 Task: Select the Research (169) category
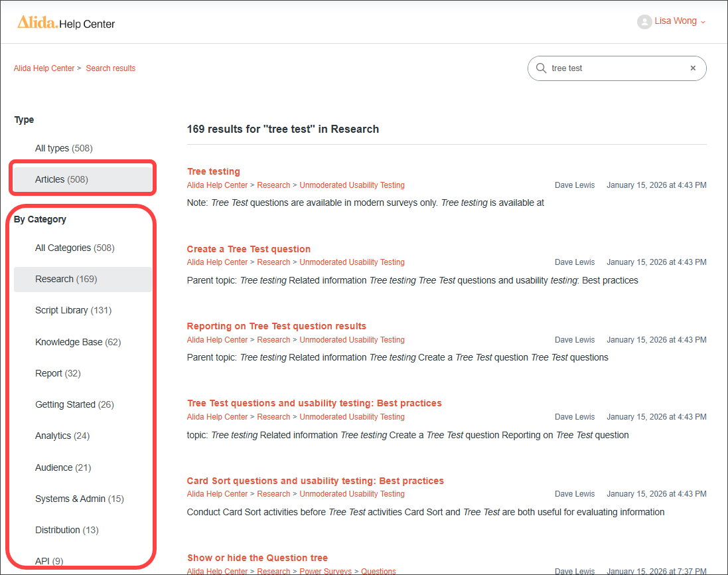tap(83, 279)
